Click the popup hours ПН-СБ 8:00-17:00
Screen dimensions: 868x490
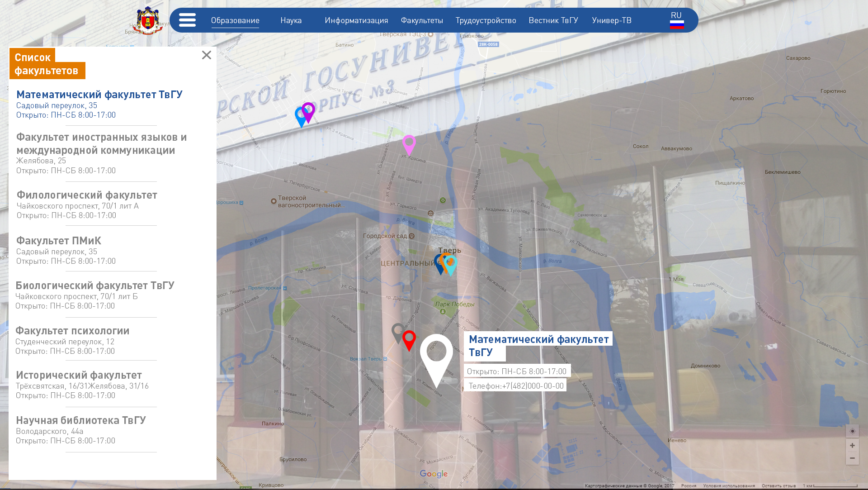(534, 371)
